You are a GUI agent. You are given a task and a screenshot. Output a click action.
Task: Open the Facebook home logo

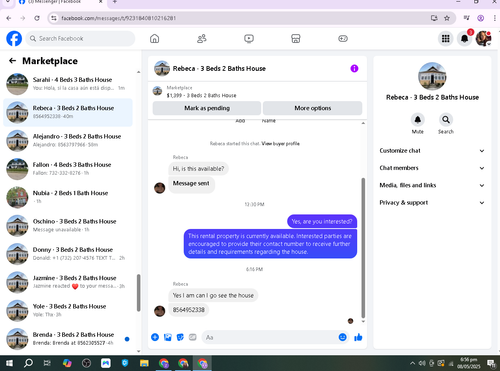tap(14, 39)
